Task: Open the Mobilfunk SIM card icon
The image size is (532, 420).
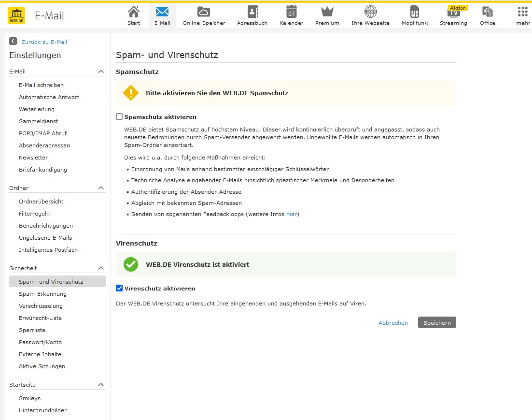Action: tap(415, 12)
